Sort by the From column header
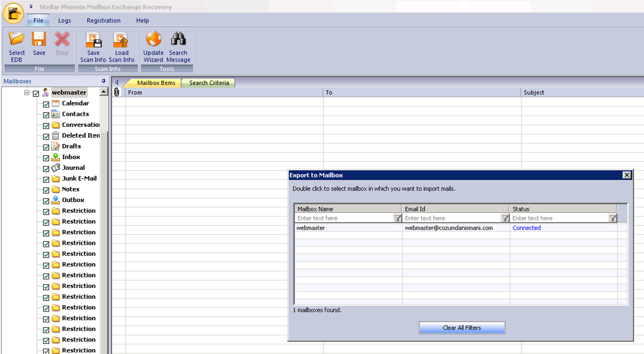Screen dimensions: 644x354 click(224, 92)
